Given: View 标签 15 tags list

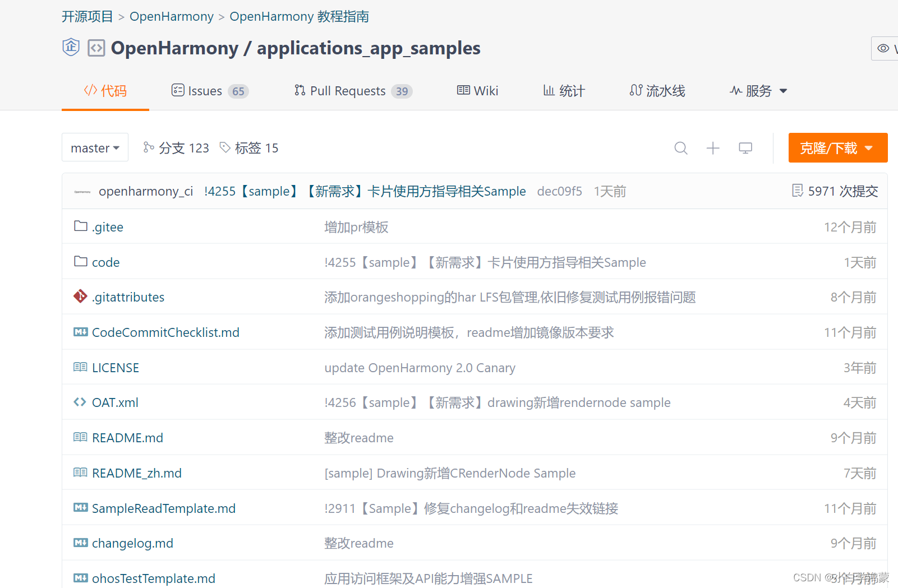Looking at the screenshot, I should coord(249,147).
